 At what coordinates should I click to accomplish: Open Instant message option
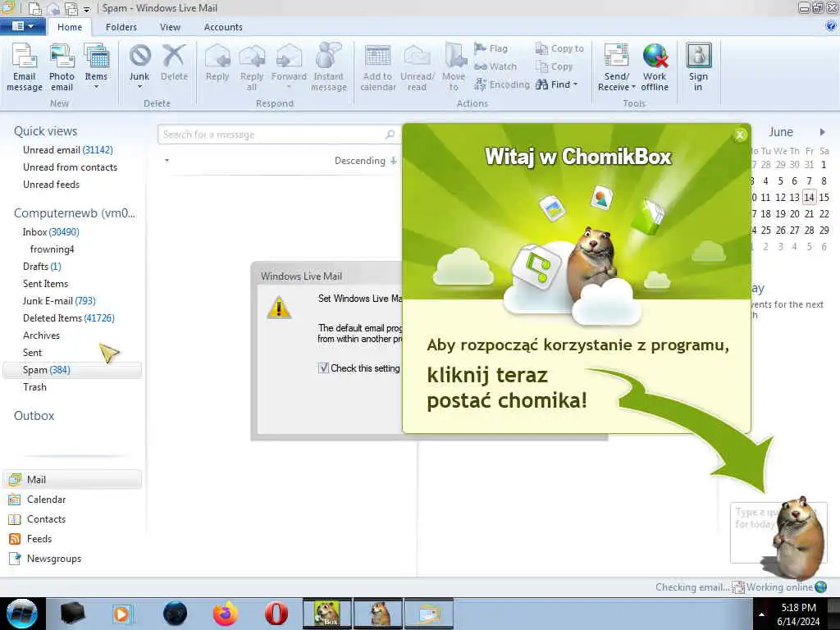point(328,67)
